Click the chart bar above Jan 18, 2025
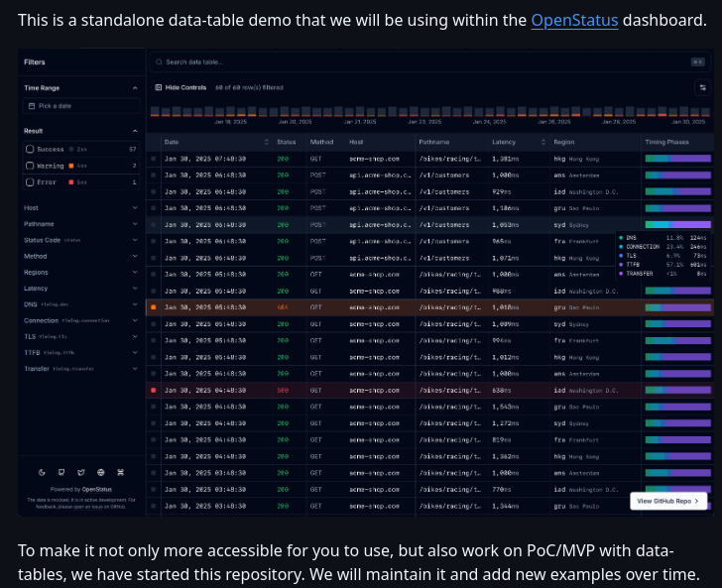This screenshot has height=588, width=722. click(x=231, y=111)
